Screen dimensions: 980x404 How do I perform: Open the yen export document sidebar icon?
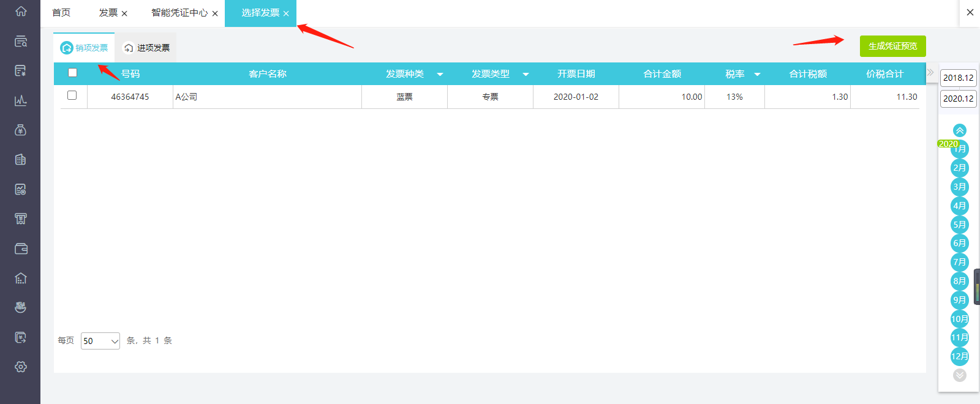(x=21, y=337)
